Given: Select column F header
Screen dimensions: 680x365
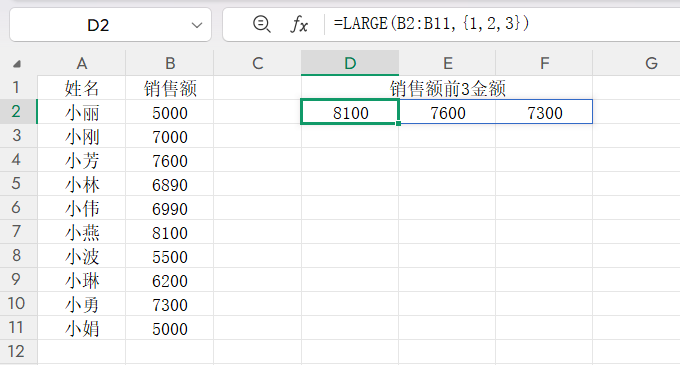Looking at the screenshot, I should click(x=544, y=63).
